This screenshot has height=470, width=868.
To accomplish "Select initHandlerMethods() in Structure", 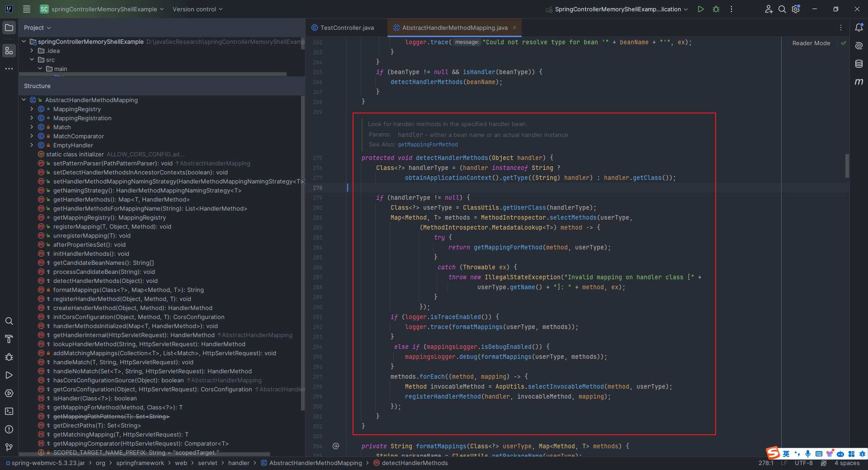I will coord(91,254).
